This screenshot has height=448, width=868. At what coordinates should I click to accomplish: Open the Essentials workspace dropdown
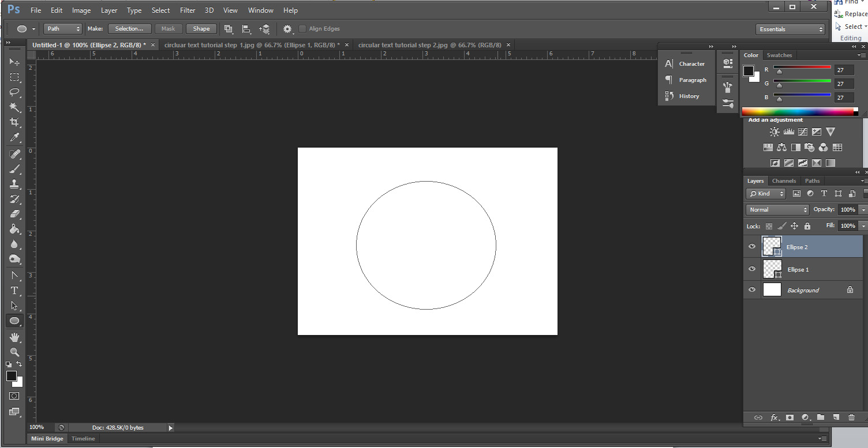(x=790, y=29)
